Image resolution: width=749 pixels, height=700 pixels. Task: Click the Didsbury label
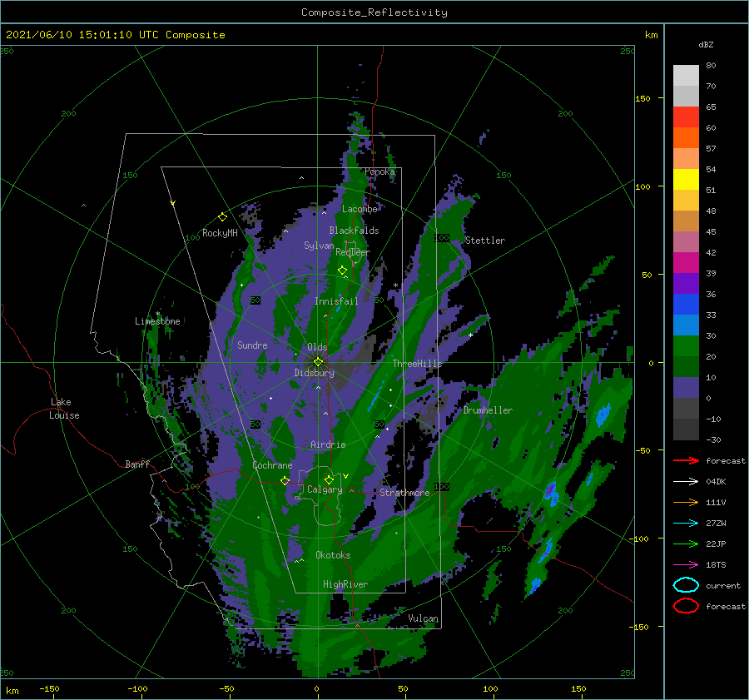pos(314,373)
